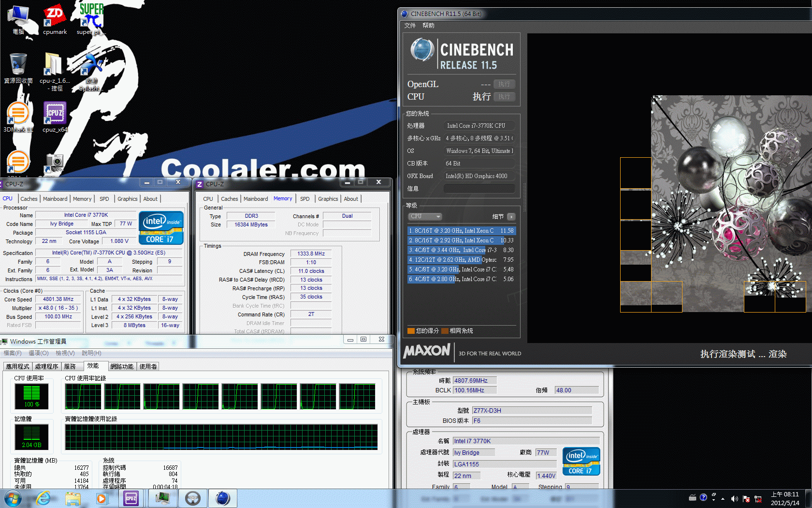Click the network status tray icon
This screenshot has width=812, height=508.
[x=758, y=498]
